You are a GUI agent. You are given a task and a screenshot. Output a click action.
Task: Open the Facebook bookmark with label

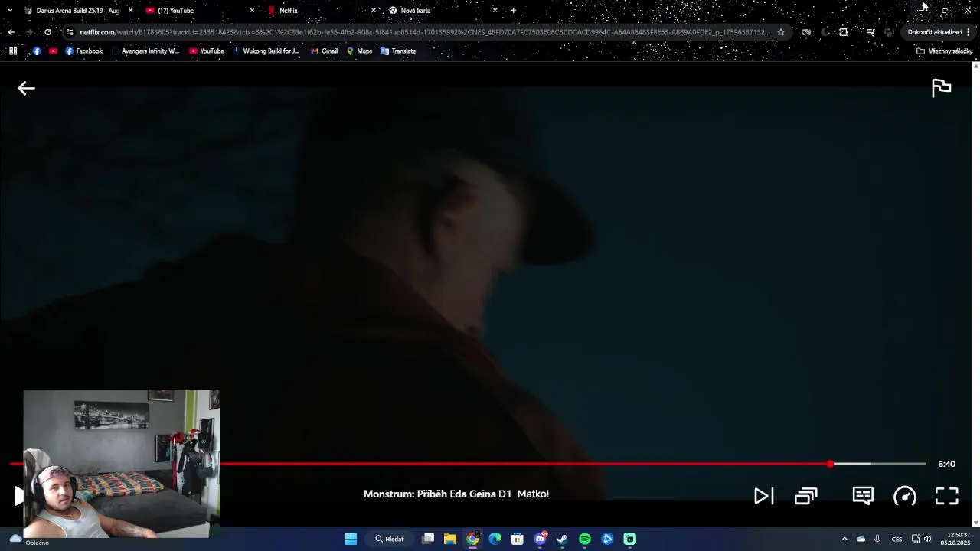click(x=83, y=51)
